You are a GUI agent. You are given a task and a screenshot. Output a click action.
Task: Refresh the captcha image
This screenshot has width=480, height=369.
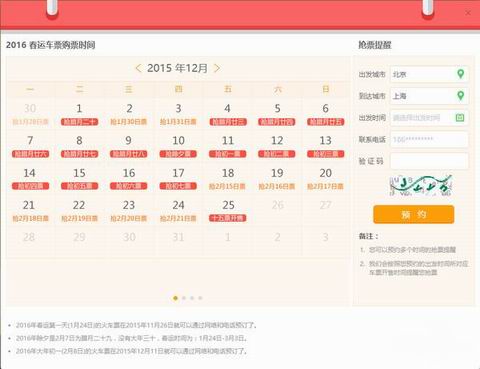(x=421, y=185)
